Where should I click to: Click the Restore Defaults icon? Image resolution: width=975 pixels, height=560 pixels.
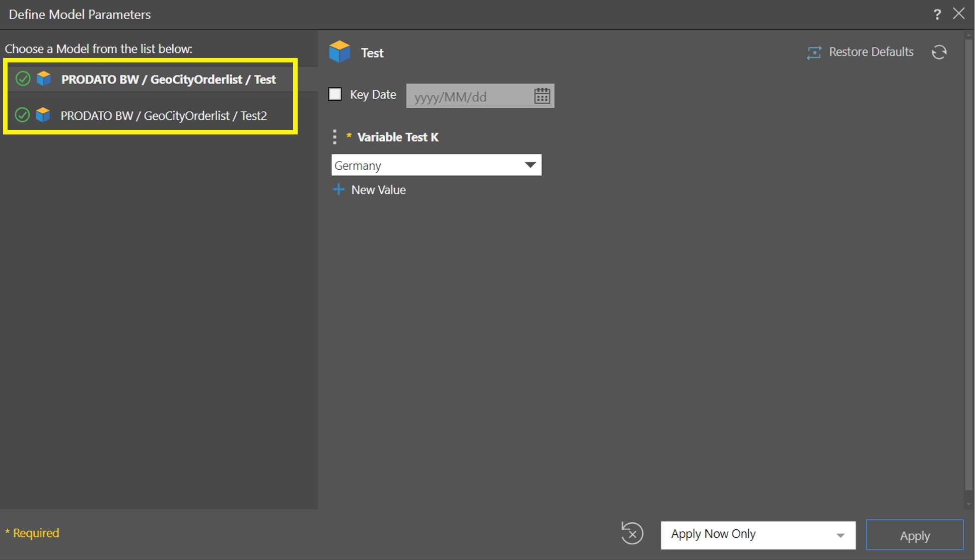[x=814, y=52]
